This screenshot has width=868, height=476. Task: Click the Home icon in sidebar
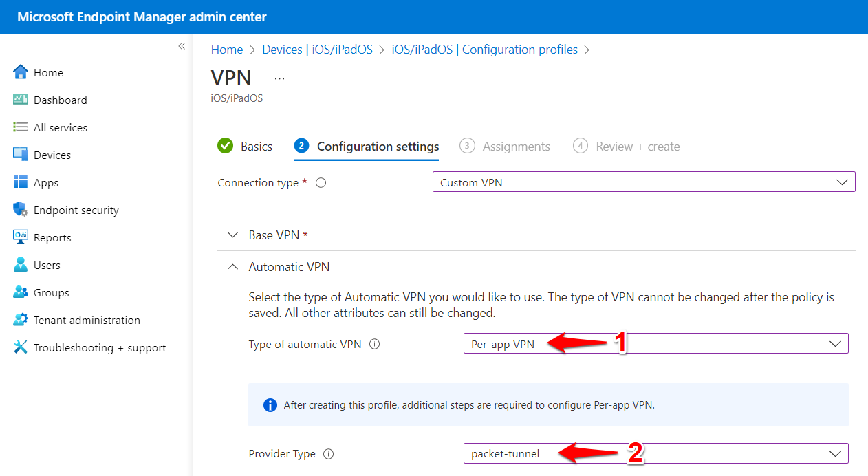21,72
